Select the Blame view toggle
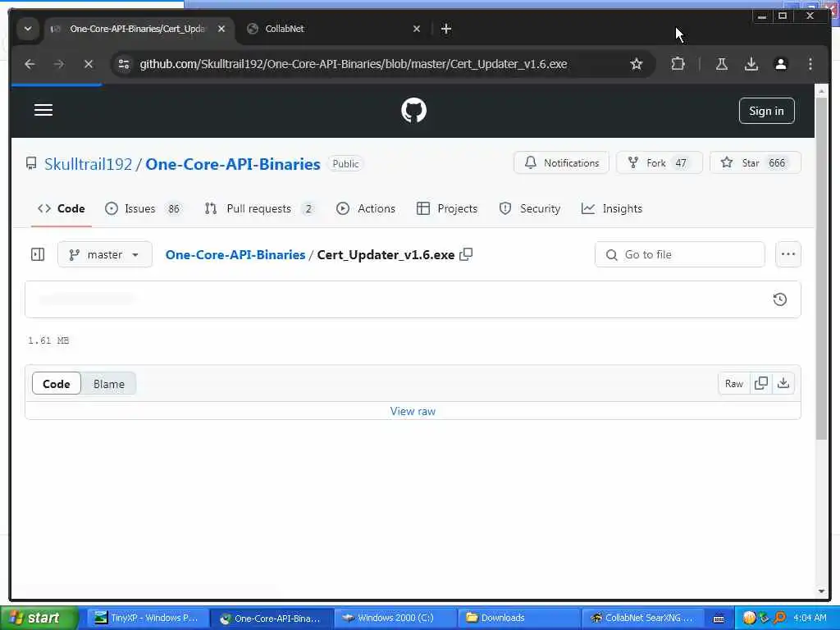Image resolution: width=840 pixels, height=630 pixels. [109, 384]
